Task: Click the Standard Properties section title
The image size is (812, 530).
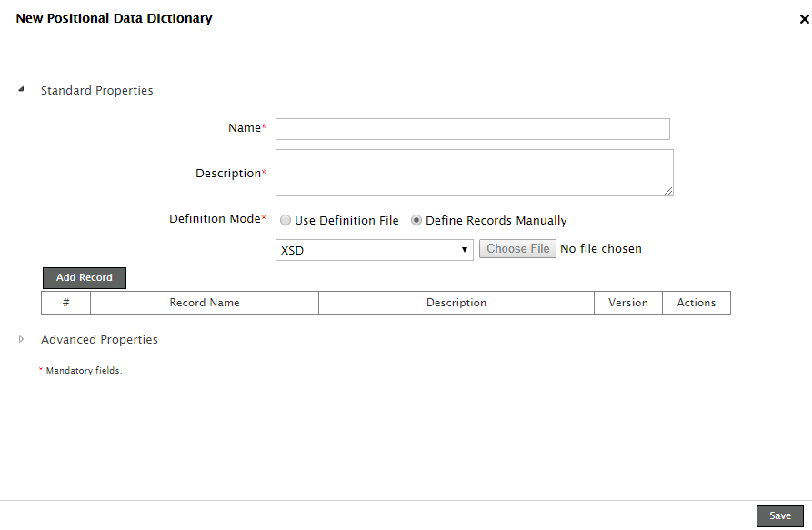Action: click(x=96, y=90)
